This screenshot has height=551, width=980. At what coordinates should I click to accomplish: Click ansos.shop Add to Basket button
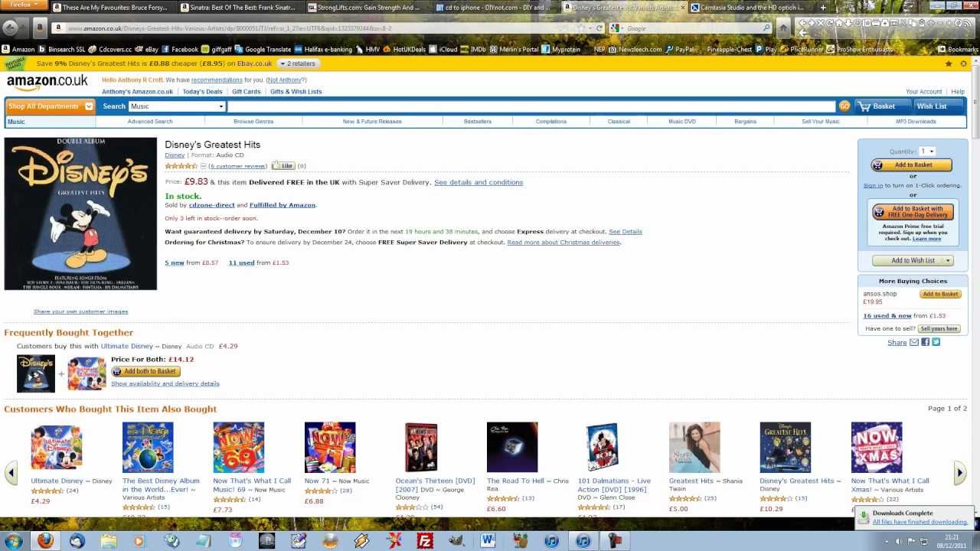[x=941, y=294]
